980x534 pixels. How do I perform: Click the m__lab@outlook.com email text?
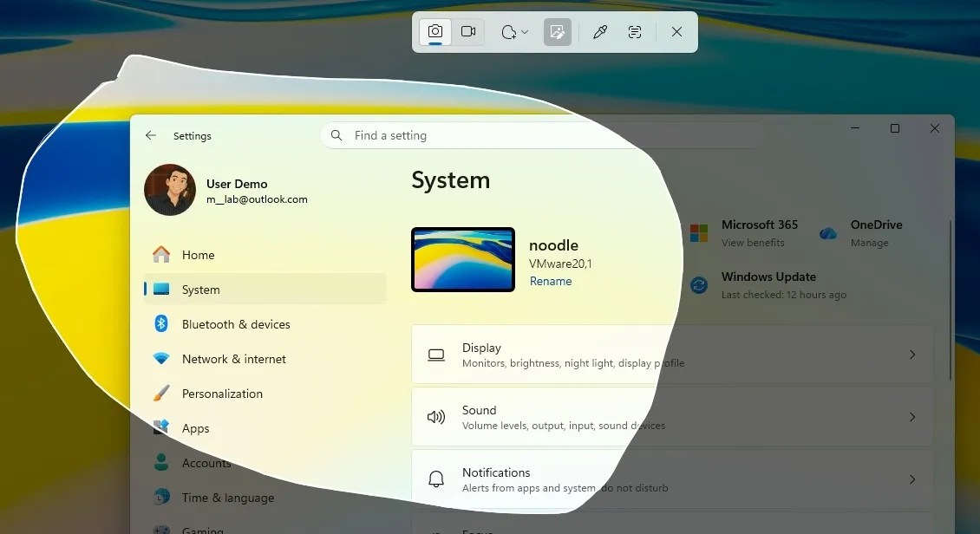pos(257,199)
